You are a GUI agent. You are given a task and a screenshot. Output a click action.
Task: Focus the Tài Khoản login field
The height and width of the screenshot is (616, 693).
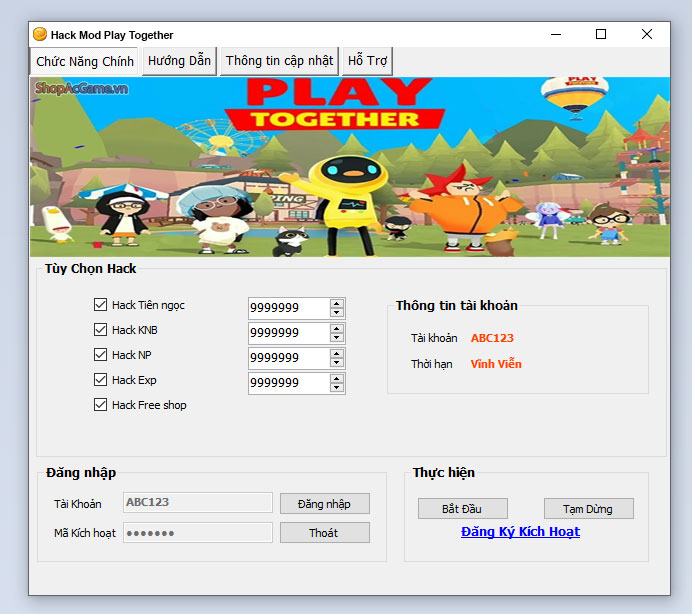coord(198,502)
